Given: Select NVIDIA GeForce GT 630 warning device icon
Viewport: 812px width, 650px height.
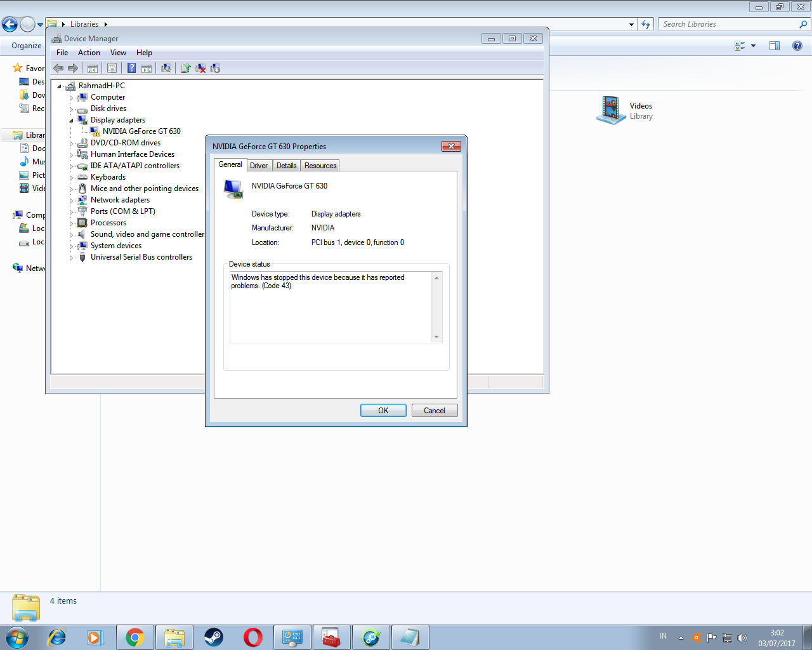Looking at the screenshot, I should coord(95,131).
